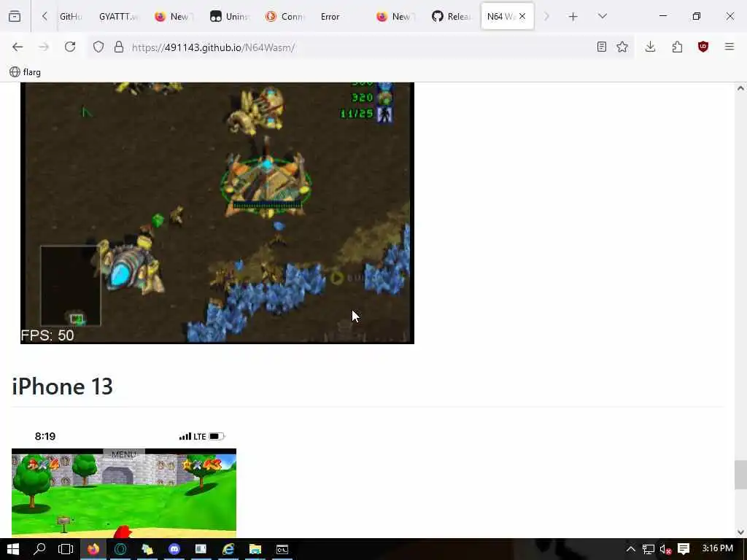Open Internet Explorer from the taskbar

click(x=228, y=550)
